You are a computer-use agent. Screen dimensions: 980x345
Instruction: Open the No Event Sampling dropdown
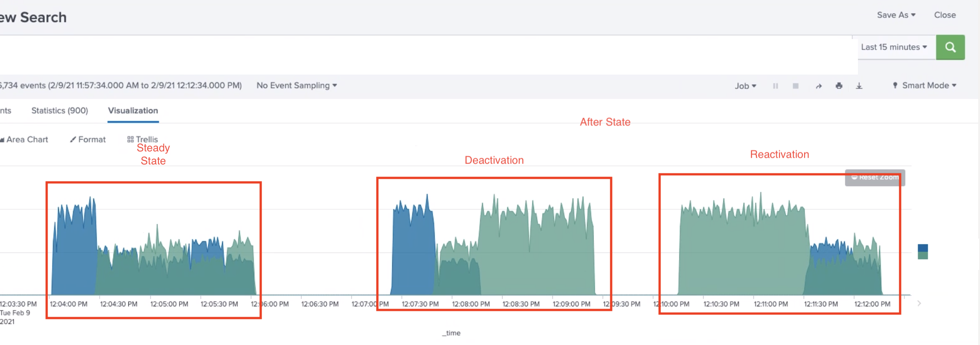point(297,85)
